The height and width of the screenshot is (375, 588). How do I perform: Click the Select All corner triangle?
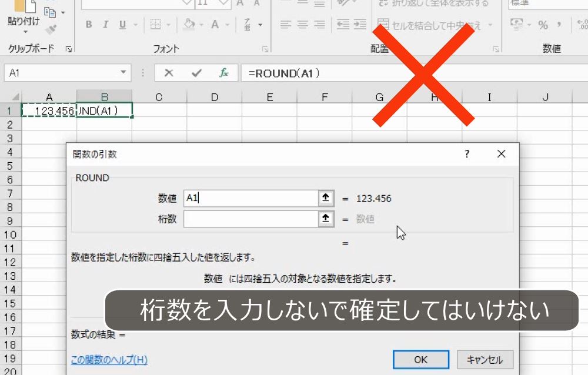pos(14,97)
